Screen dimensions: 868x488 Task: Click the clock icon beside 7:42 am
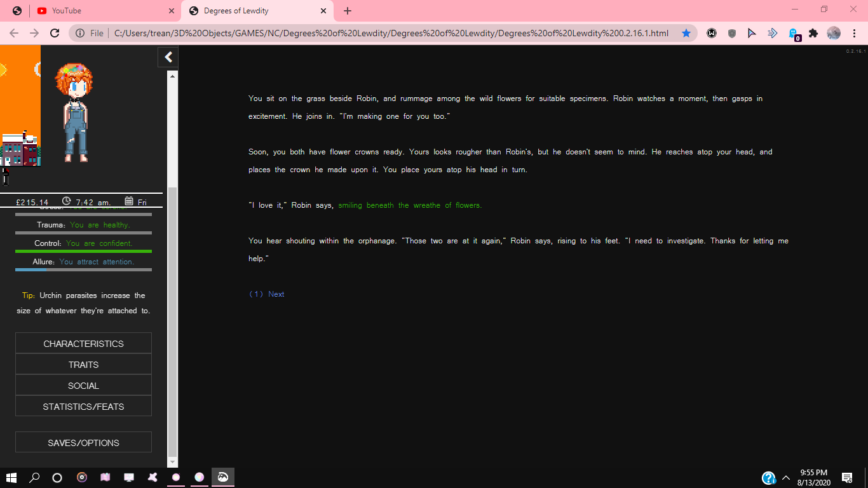click(x=66, y=201)
